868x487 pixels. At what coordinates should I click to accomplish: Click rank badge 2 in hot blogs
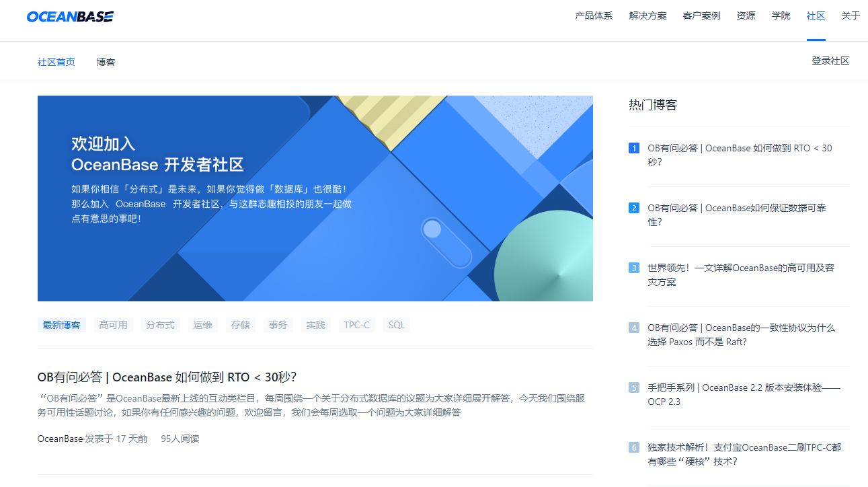[634, 208]
